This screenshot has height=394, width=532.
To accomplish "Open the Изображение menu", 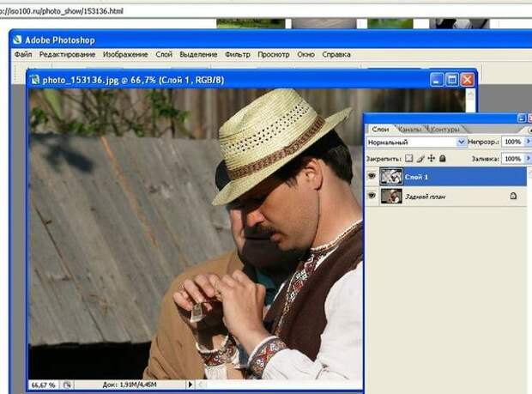I will [125, 54].
